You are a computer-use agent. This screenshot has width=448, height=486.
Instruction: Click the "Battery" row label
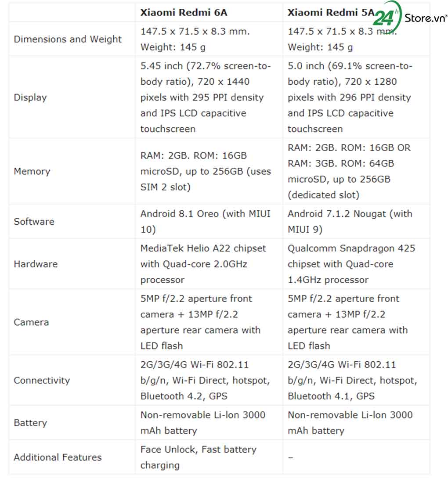tap(30, 423)
